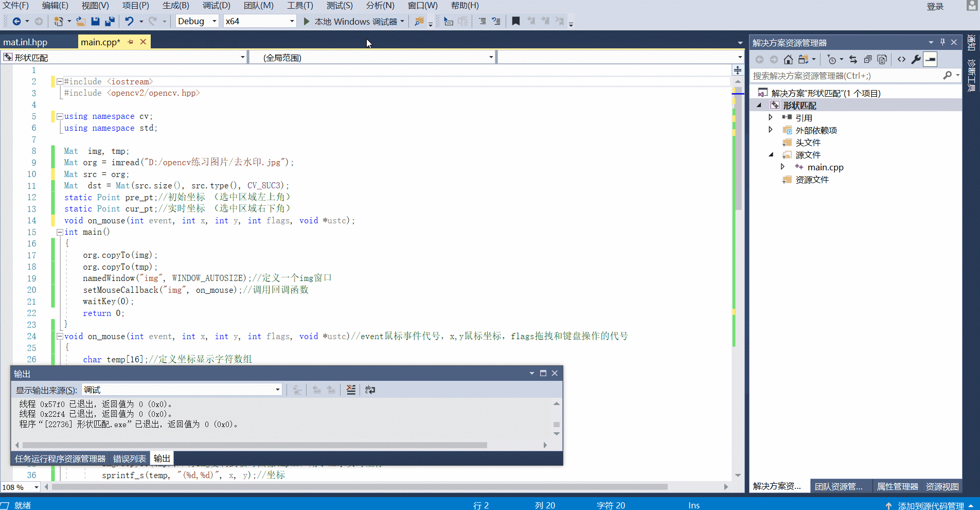Image resolution: width=980 pixels, height=510 pixels.
Task: Click the 登录 sign-in link
Action: [x=935, y=6]
